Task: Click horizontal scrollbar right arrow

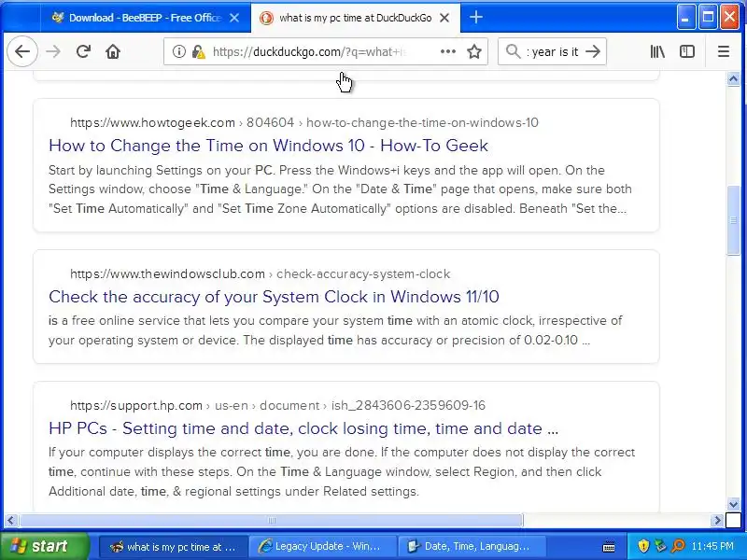Action: [717, 521]
